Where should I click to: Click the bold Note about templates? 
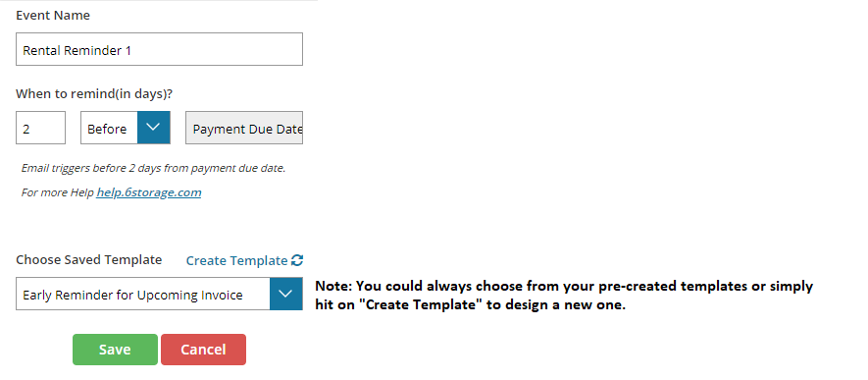coord(564,296)
